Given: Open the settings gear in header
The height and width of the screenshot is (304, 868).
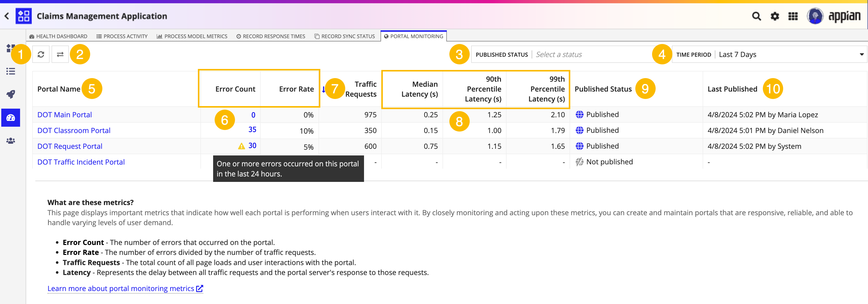Looking at the screenshot, I should [775, 16].
